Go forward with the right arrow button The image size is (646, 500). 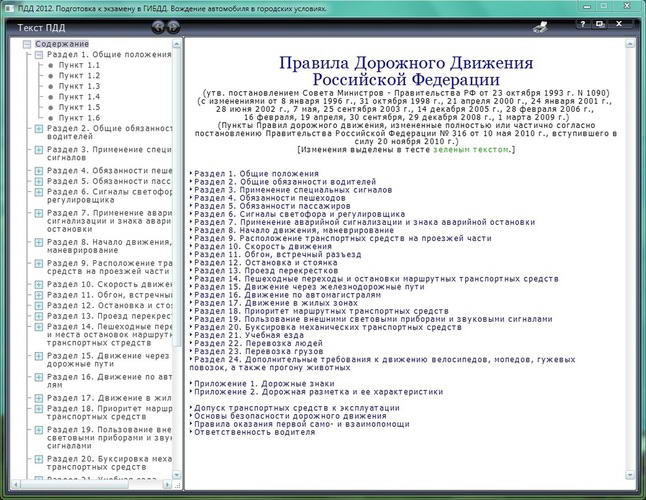pyautogui.click(x=173, y=27)
